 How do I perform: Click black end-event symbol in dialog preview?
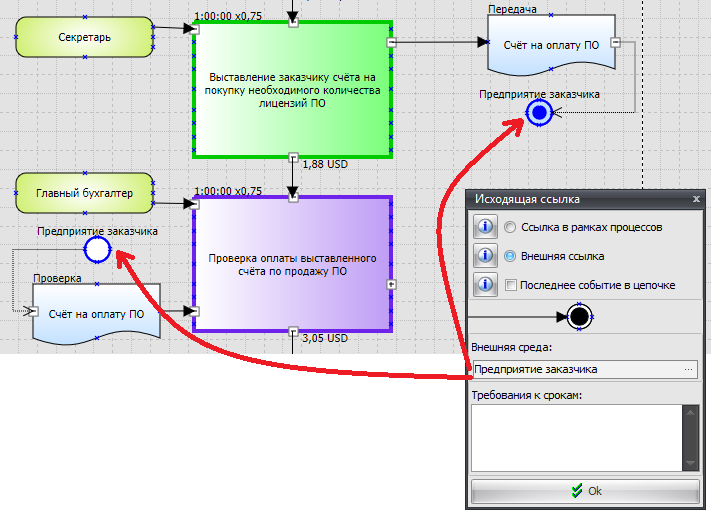(x=578, y=318)
